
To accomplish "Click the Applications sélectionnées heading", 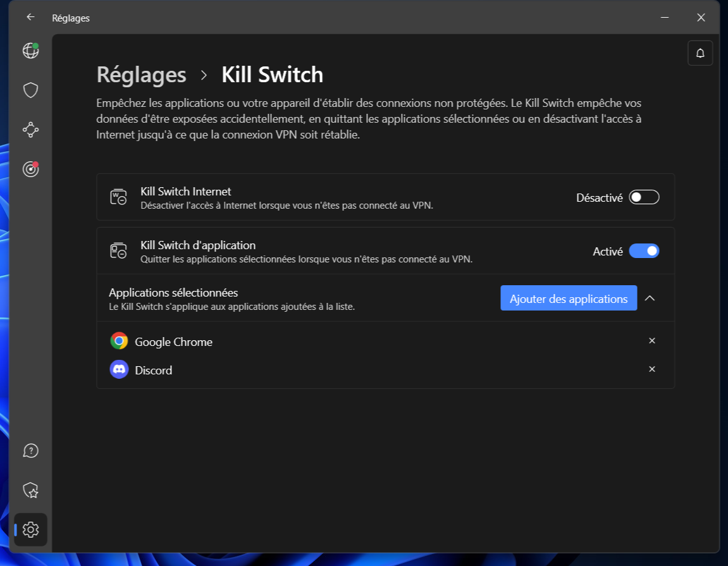I will [173, 293].
